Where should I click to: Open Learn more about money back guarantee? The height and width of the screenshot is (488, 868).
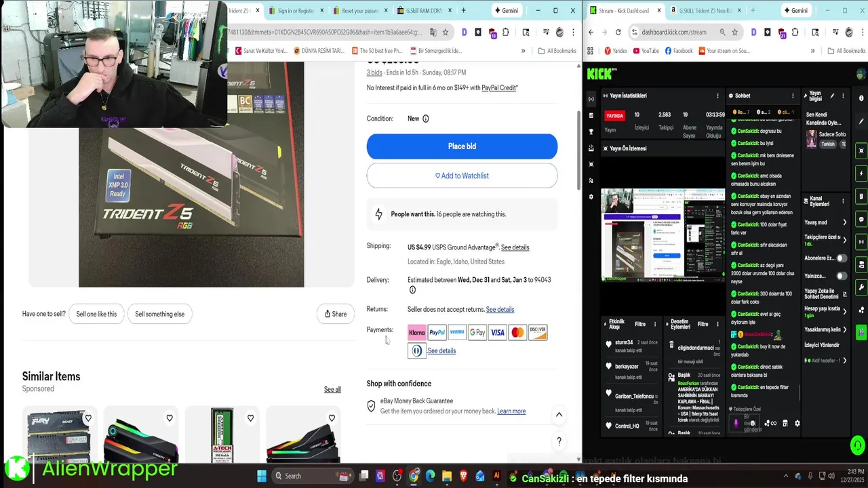[x=511, y=411]
